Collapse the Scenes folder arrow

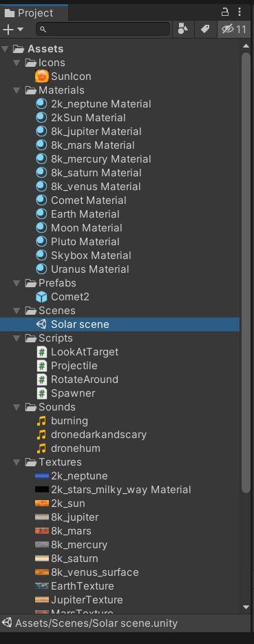17,311
